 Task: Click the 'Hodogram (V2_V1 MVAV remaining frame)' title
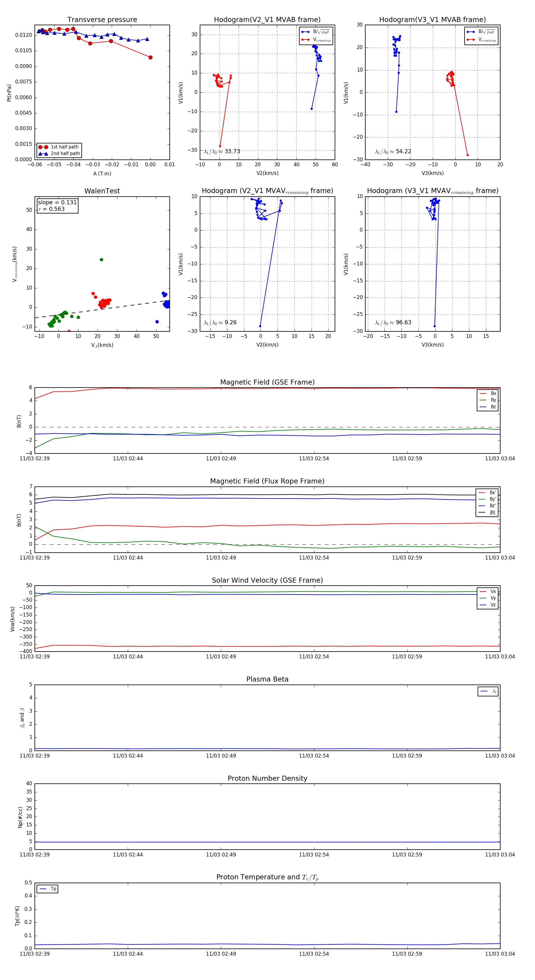click(x=267, y=191)
